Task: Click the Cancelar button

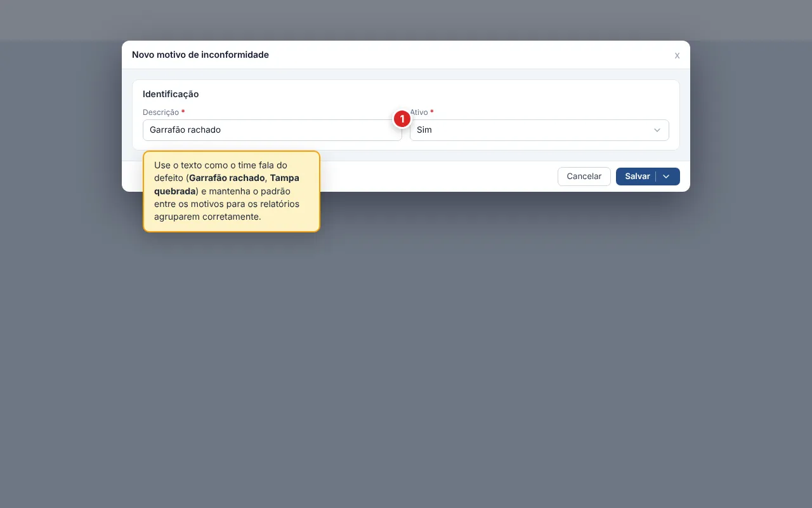Action: (x=584, y=177)
